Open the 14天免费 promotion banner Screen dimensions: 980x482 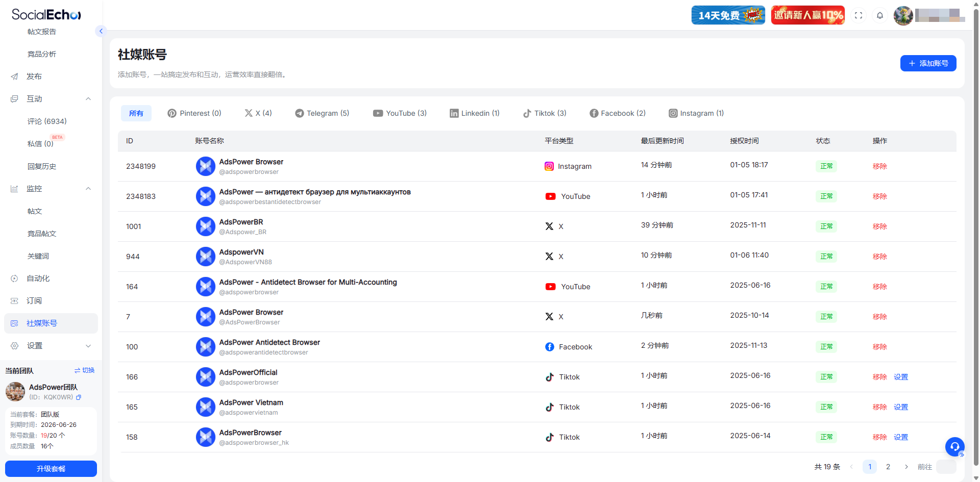tap(728, 15)
